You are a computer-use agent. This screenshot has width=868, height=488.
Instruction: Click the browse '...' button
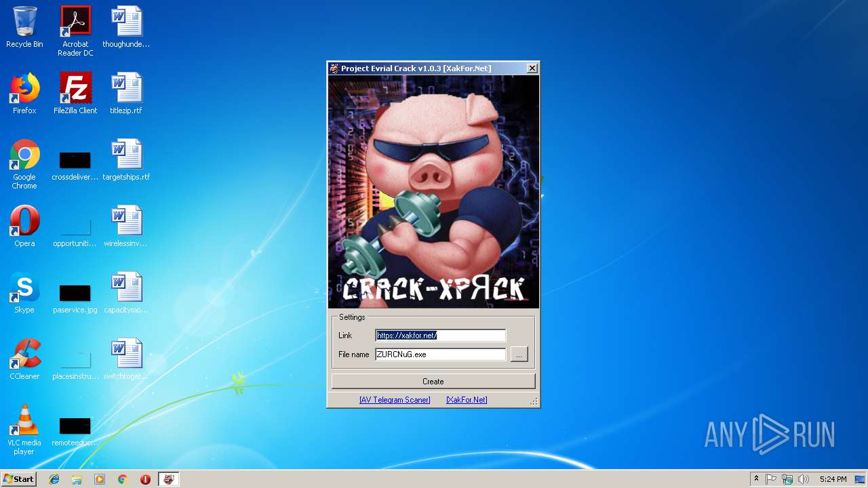519,354
